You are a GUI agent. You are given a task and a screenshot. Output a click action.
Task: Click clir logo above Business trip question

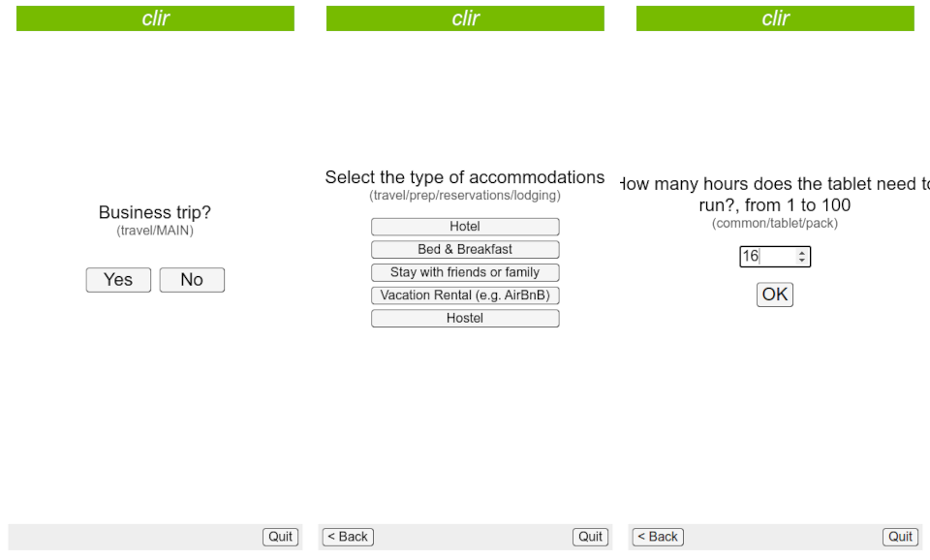click(155, 18)
